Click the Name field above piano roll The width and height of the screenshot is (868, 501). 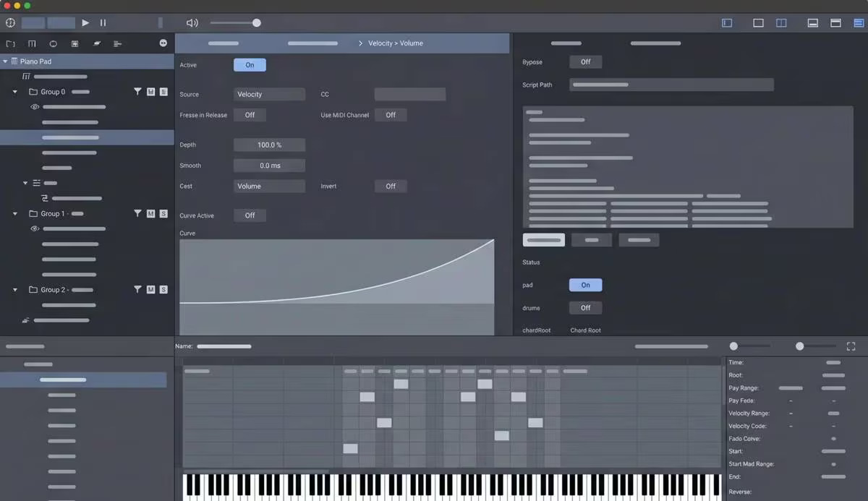[x=224, y=346]
